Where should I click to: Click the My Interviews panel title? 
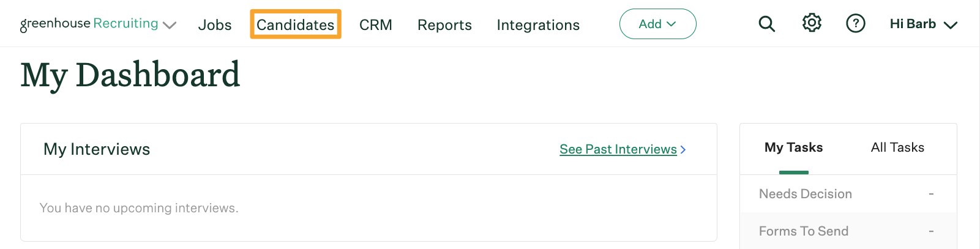pos(97,149)
